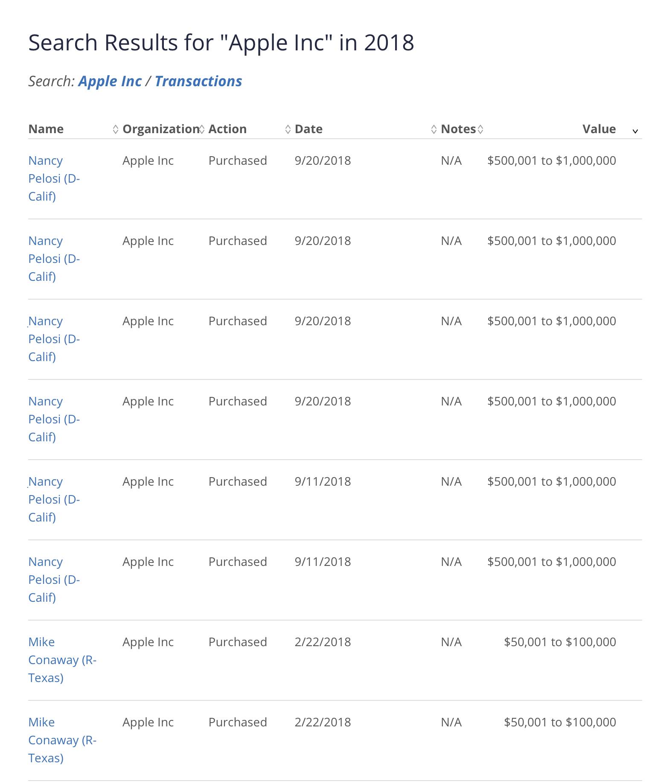Open Nancy Pelosi link in the first row

(54, 178)
